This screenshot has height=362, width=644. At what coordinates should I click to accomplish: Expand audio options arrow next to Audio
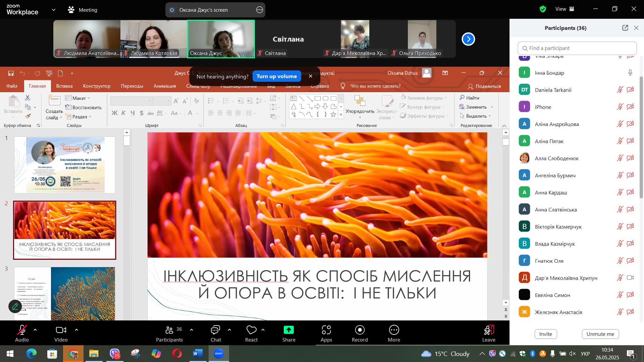[x=35, y=330]
